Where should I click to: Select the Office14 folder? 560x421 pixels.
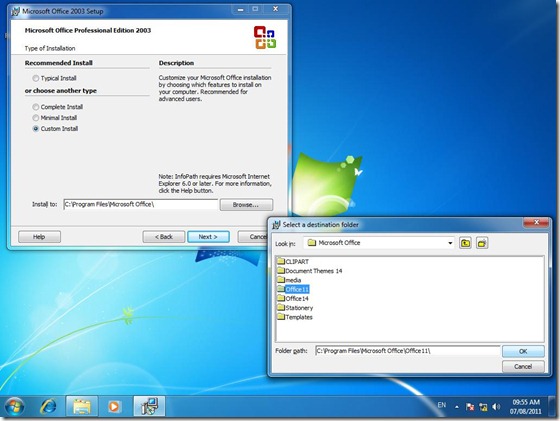(x=293, y=299)
